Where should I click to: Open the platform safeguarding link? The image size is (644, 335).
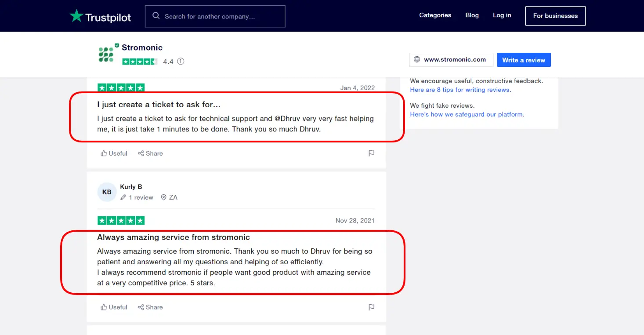click(x=467, y=114)
